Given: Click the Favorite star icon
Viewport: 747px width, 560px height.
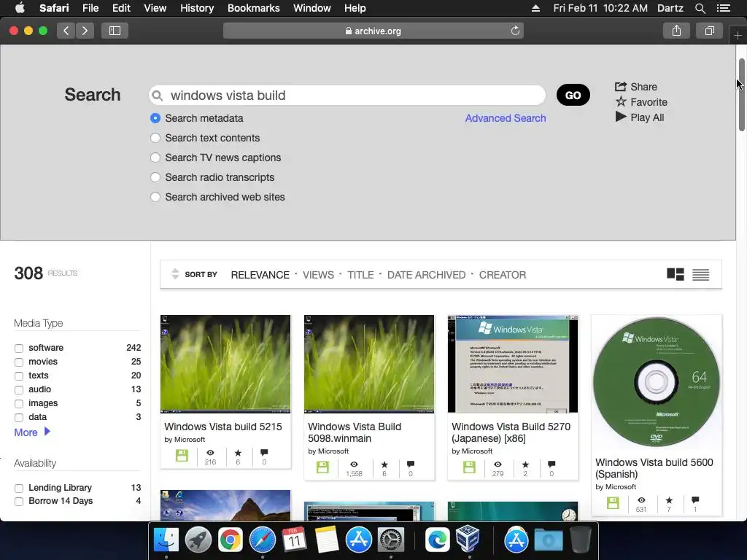Looking at the screenshot, I should click(x=621, y=101).
